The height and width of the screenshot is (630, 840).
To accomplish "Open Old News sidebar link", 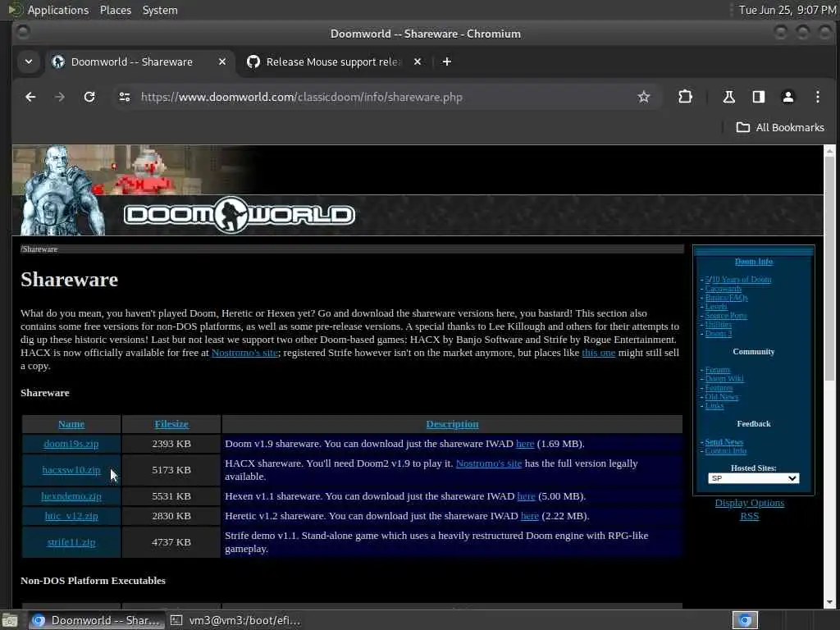I will coord(722,397).
